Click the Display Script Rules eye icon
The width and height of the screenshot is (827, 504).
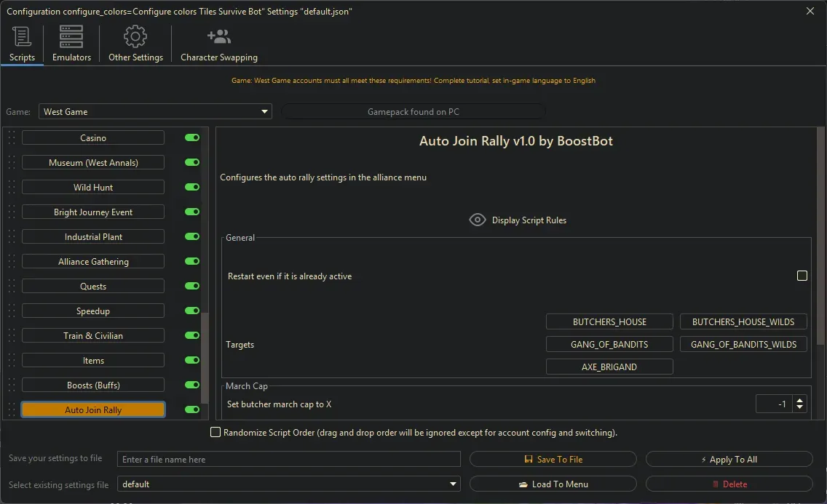coord(478,219)
